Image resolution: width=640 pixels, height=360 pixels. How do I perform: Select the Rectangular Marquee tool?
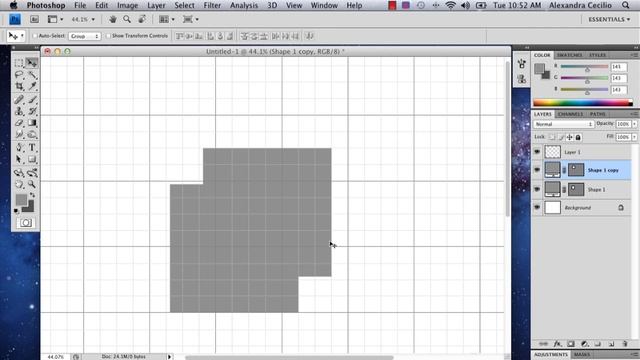point(19,63)
